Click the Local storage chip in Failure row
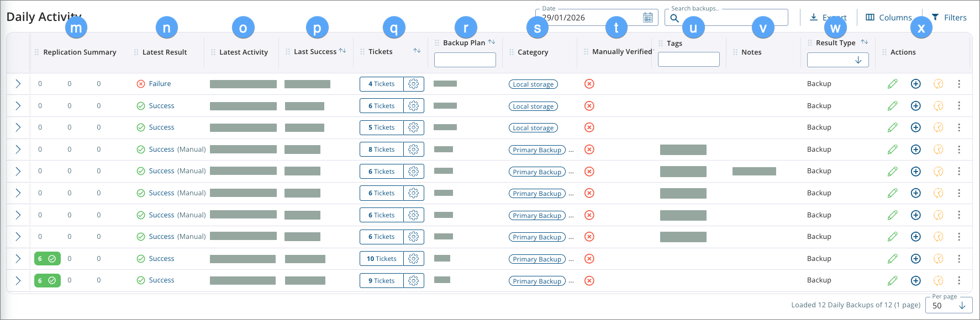Screen dimensions: 980x320 pyautogui.click(x=533, y=84)
